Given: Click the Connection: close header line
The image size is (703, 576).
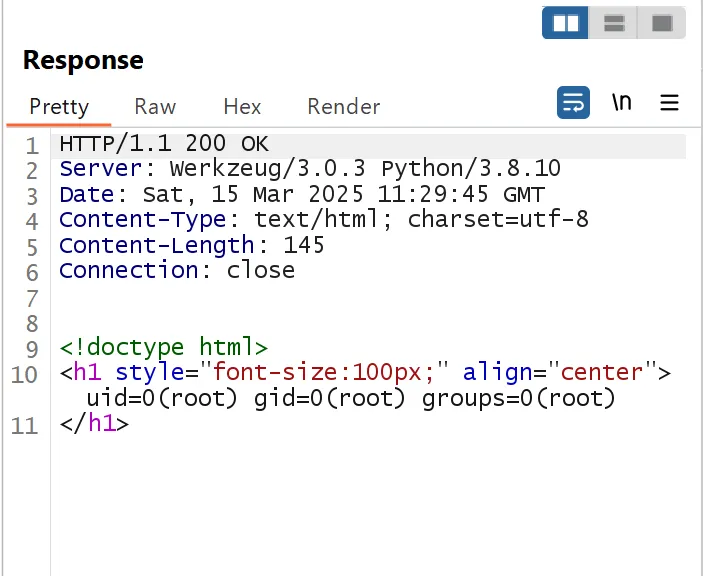Looking at the screenshot, I should [x=177, y=270].
